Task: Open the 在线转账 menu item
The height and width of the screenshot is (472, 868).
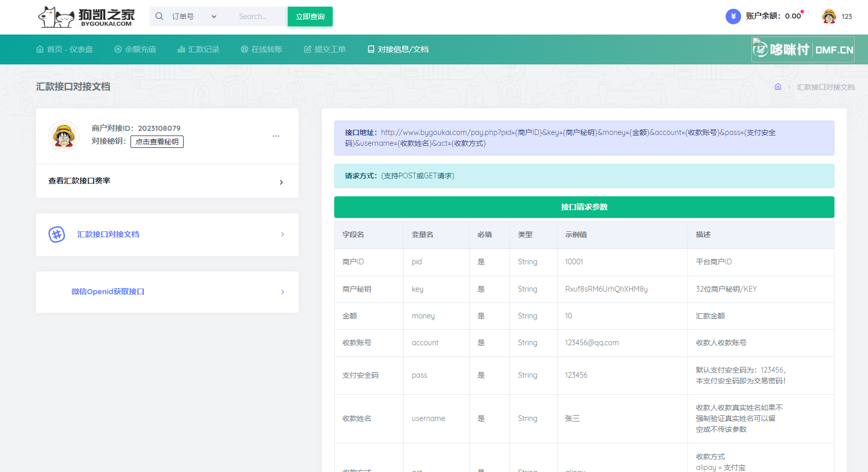Action: 261,49
